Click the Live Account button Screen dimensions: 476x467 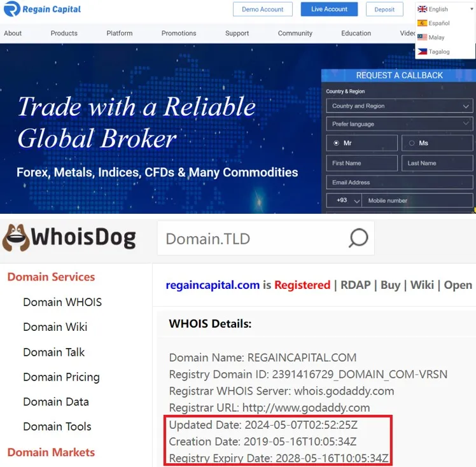[329, 10]
